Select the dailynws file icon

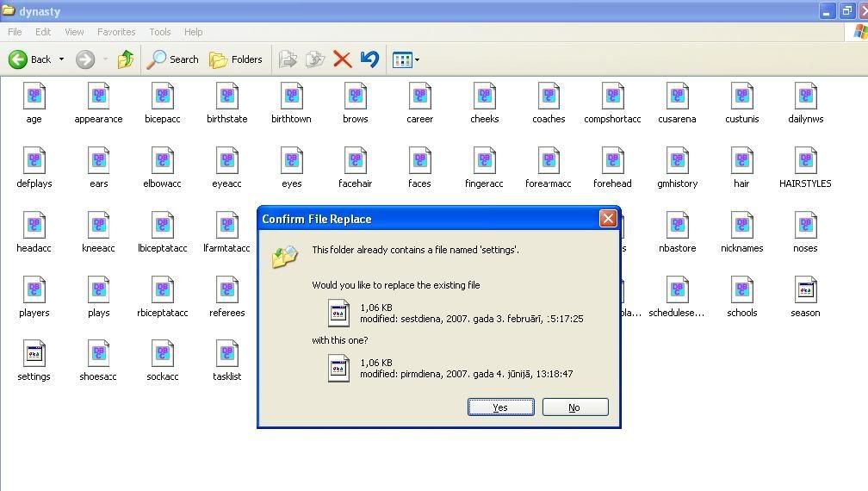(806, 96)
